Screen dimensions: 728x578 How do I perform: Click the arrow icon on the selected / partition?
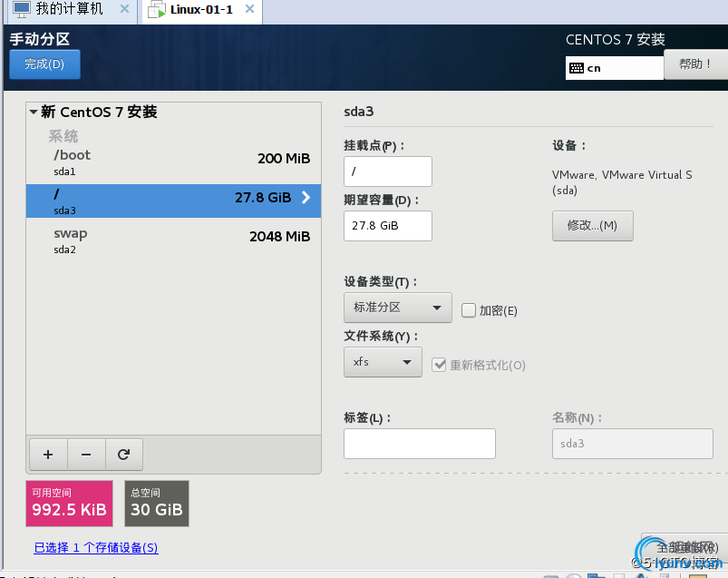(306, 198)
